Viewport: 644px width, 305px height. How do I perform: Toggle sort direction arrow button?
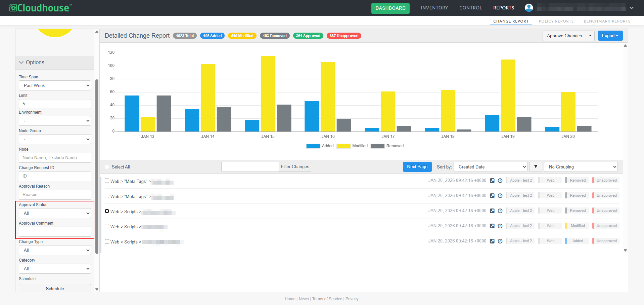[536, 167]
